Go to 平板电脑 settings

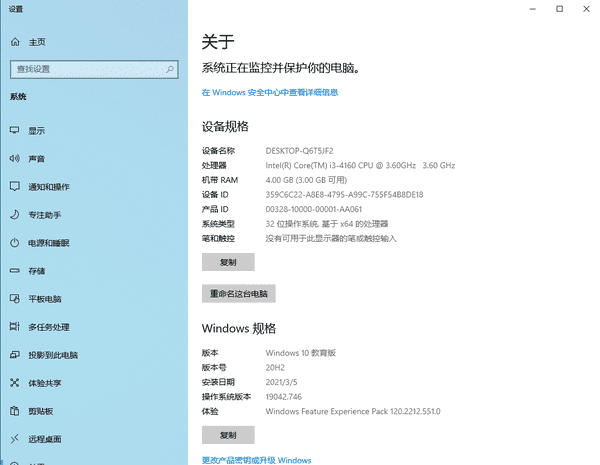click(45, 299)
